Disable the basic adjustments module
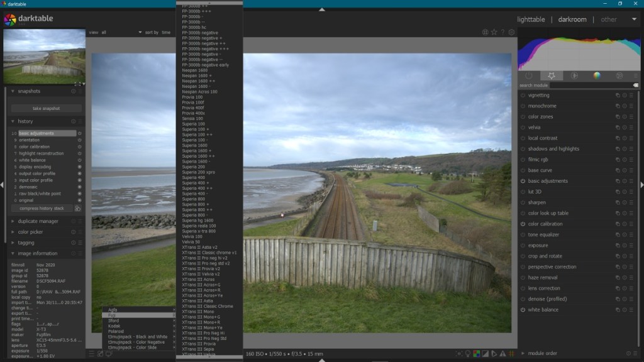Viewport: 644px width, 362px height. (x=523, y=181)
